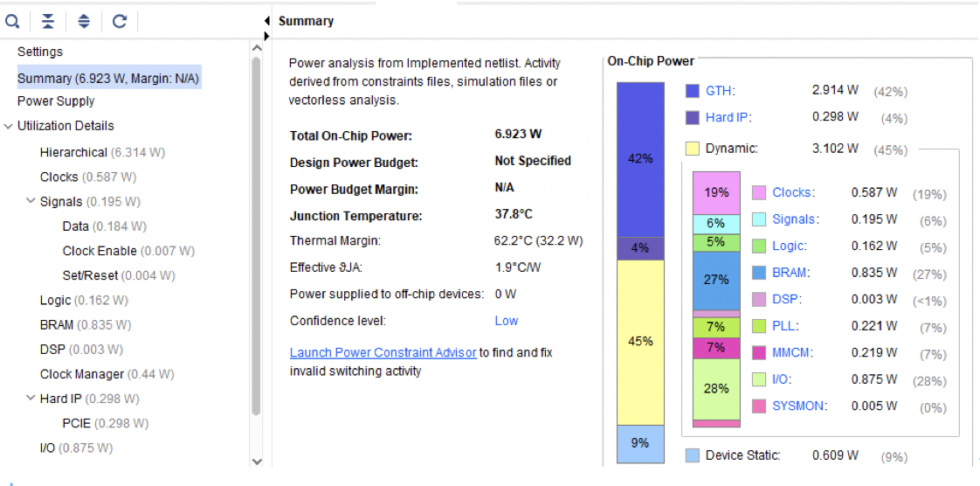Image resolution: width=980 pixels, height=486 pixels.
Task: Click the Total On-Chip Power value 6.923 W
Action: (518, 134)
